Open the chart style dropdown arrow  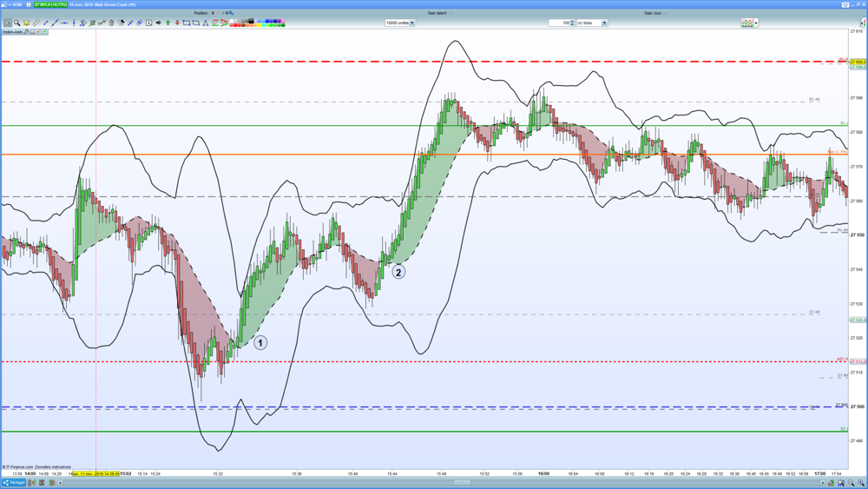click(756, 23)
